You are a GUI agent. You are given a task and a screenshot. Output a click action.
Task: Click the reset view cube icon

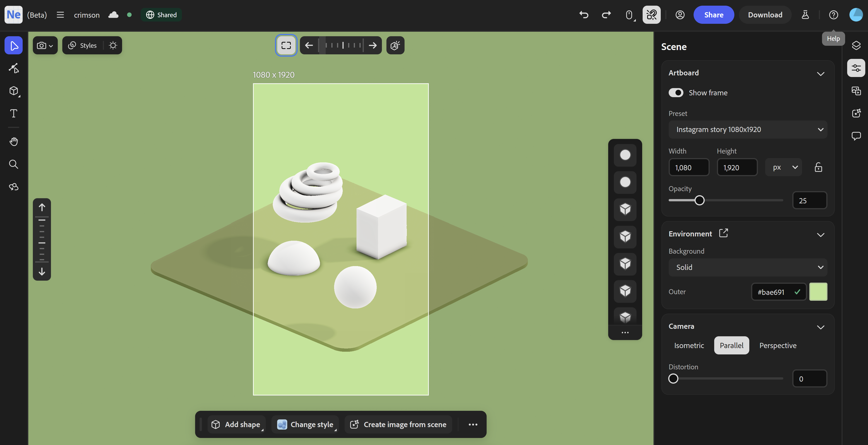click(x=395, y=46)
